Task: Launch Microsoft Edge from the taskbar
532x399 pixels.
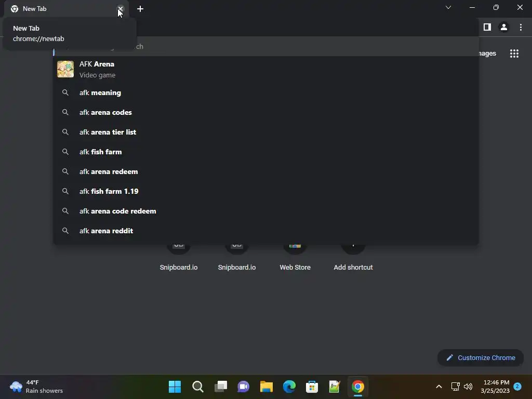Action: pyautogui.click(x=289, y=387)
